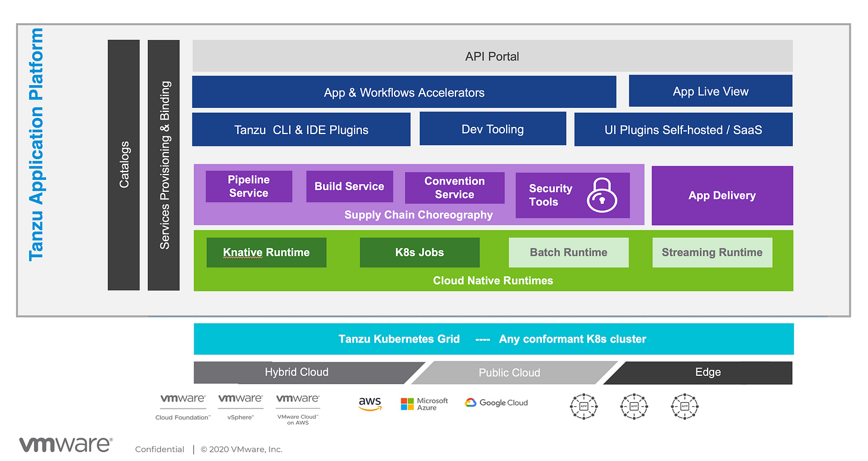Click the VMware Cloud on AWS logo
The width and height of the screenshot is (868, 461).
pyautogui.click(x=297, y=409)
